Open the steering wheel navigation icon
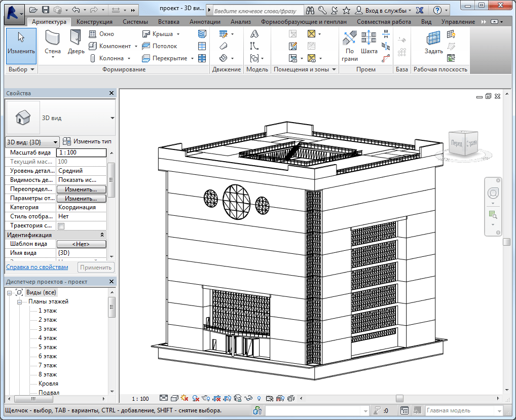The height and width of the screenshot is (420, 516). click(493, 193)
